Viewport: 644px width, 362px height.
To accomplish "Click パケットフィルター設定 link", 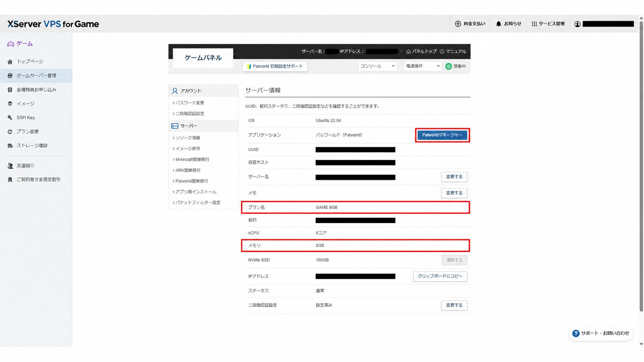I will (x=198, y=202).
